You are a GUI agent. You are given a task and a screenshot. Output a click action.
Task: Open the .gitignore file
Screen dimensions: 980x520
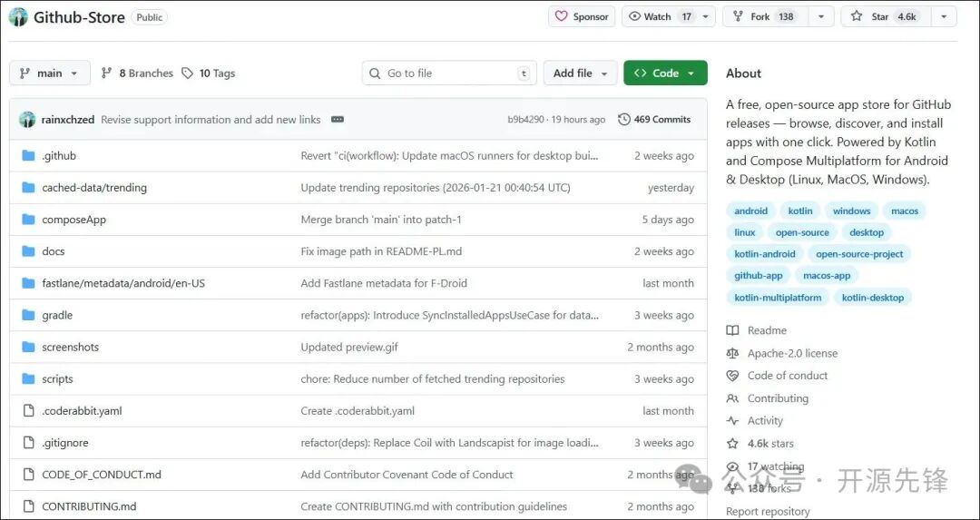[x=65, y=443]
